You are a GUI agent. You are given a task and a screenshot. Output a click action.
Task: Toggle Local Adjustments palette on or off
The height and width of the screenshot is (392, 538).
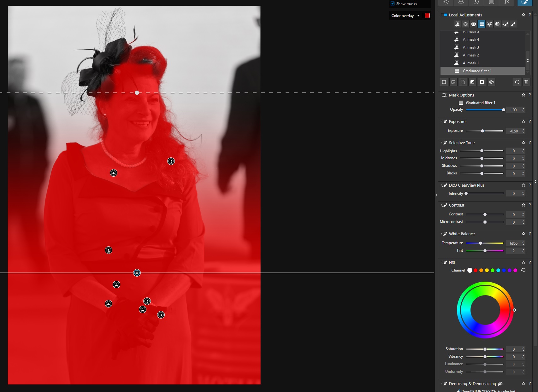point(446,15)
